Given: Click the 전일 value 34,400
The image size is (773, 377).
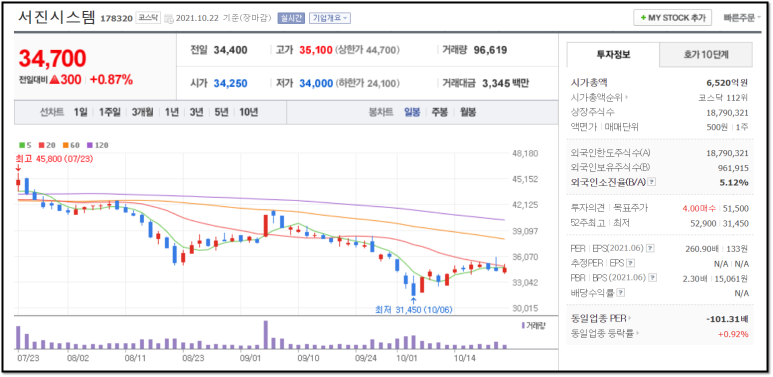Looking at the screenshot, I should point(231,50).
